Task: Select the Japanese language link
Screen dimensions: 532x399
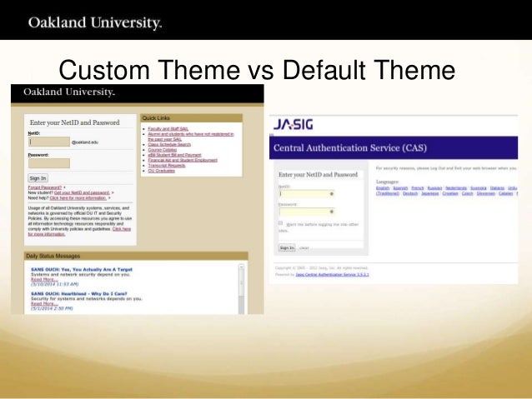Action: [x=430, y=193]
